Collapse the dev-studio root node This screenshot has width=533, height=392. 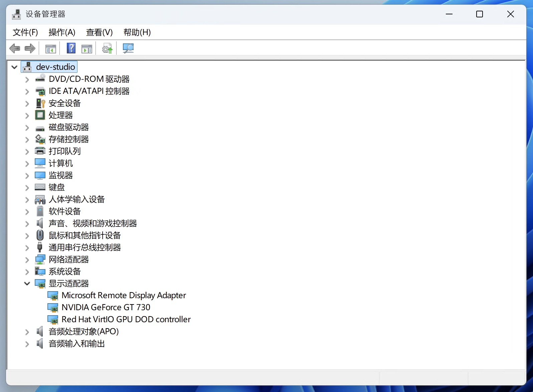pyautogui.click(x=14, y=67)
